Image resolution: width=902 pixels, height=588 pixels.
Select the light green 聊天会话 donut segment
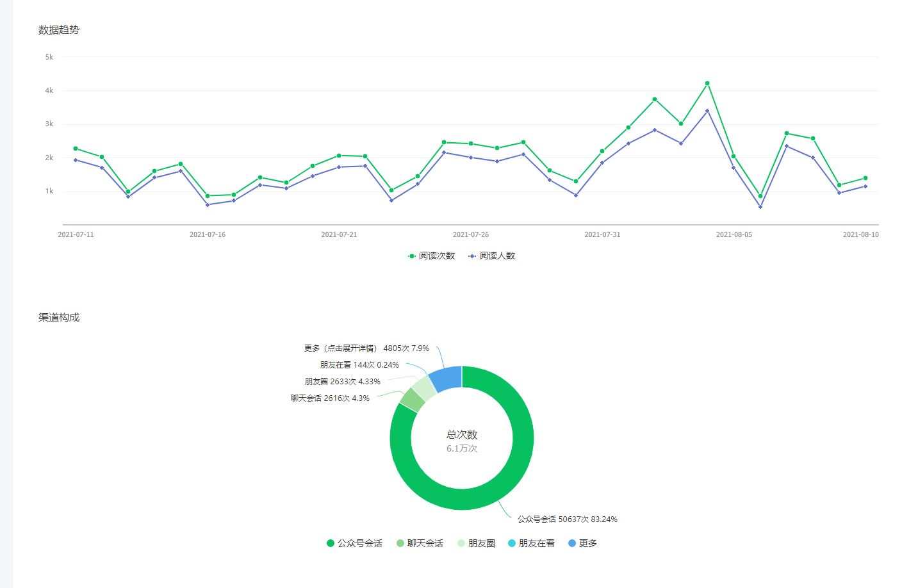[413, 400]
